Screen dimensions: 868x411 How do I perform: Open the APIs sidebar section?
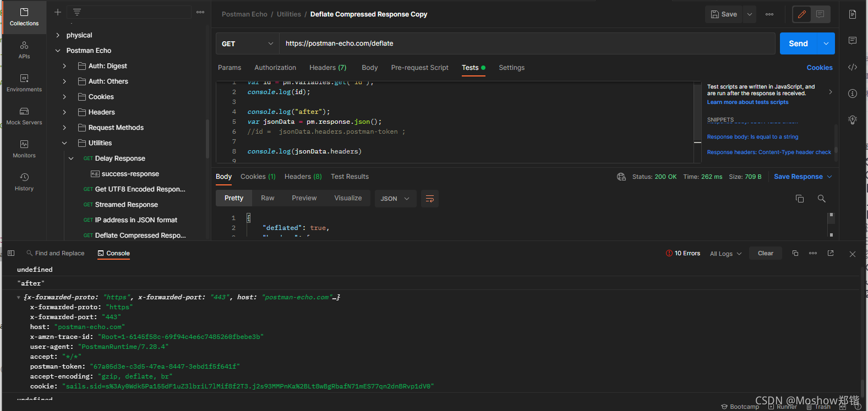pyautogui.click(x=24, y=50)
